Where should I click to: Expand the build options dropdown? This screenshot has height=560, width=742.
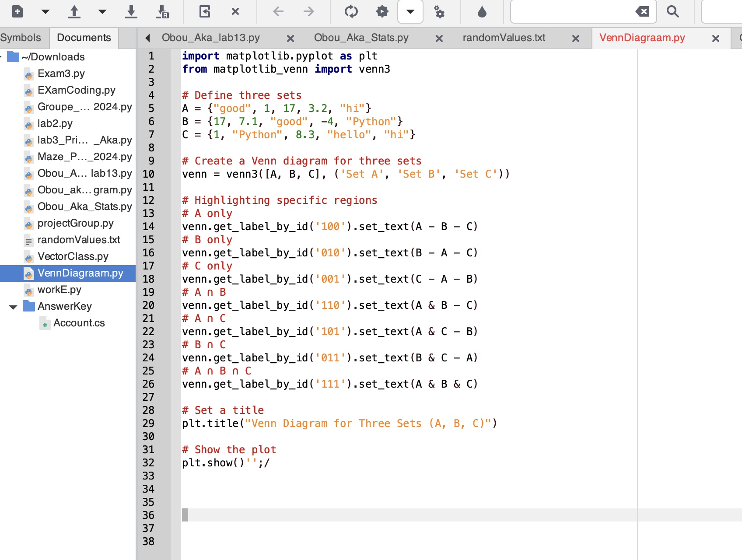click(410, 11)
